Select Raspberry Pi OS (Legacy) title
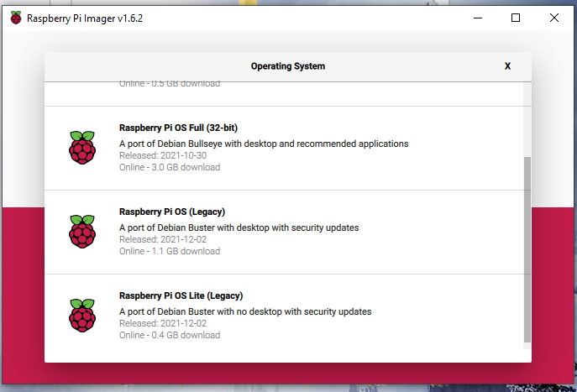Viewport: 577px width, 392px height. pyautogui.click(x=172, y=212)
